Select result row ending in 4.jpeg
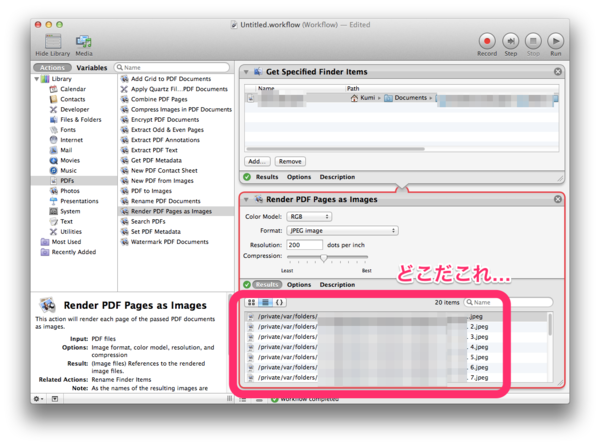The image size is (600, 446). 397,347
